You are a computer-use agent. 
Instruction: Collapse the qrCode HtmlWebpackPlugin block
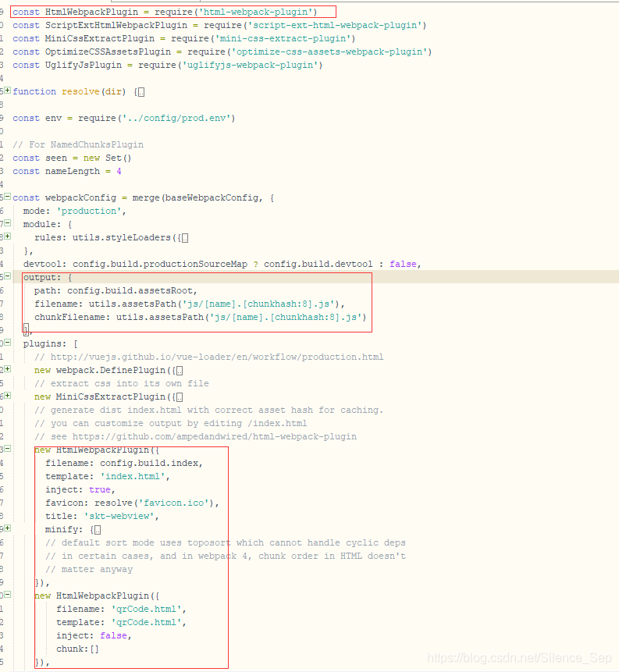click(x=7, y=595)
